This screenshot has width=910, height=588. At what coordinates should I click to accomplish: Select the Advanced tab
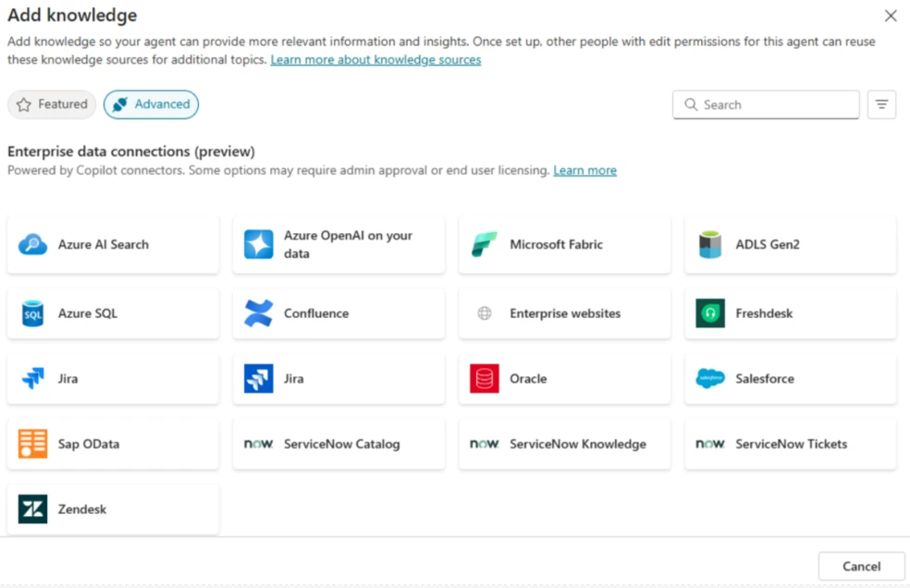[151, 104]
